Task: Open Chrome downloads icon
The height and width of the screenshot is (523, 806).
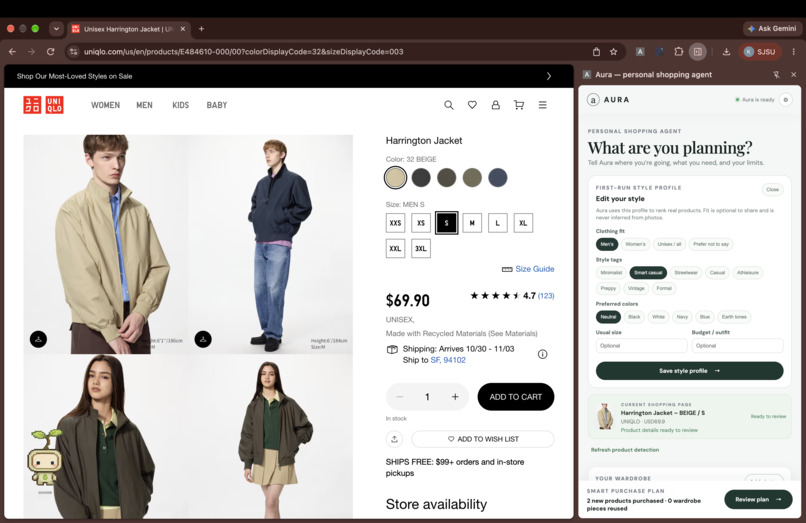Action: pos(726,51)
